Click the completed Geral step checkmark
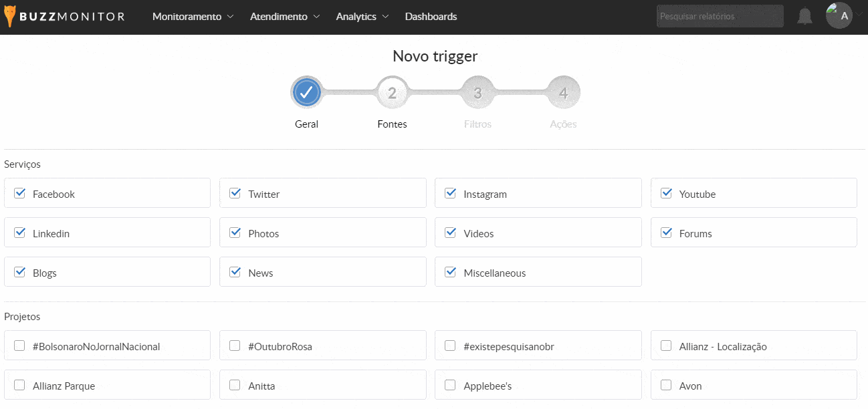Viewport: 868px width, 409px height. pyautogui.click(x=306, y=93)
